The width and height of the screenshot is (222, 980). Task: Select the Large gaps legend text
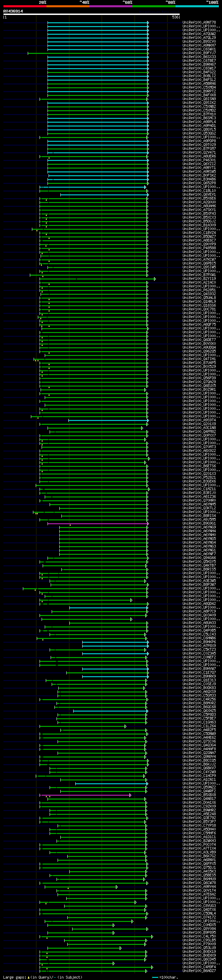[x=15, y=977]
